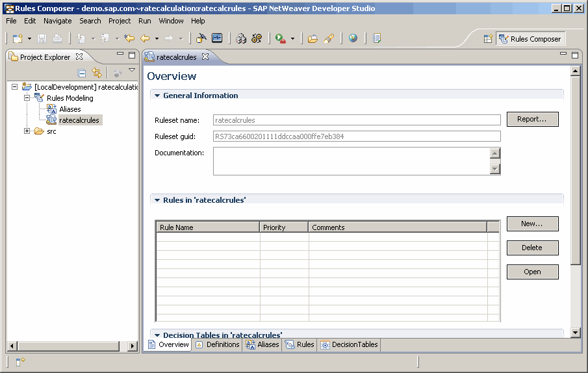Click the open folder toolbar icon
The height and width of the screenshot is (373, 588).
click(313, 38)
